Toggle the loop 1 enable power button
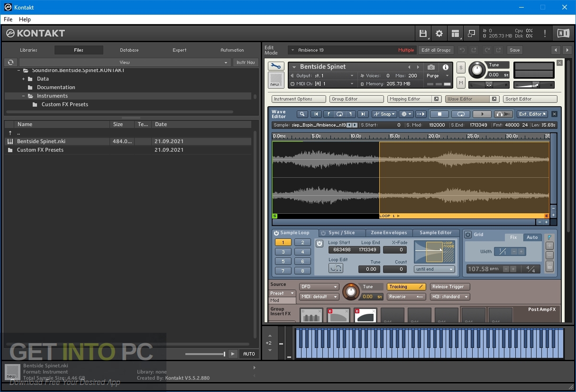This screenshot has width=576, height=392. [x=320, y=243]
